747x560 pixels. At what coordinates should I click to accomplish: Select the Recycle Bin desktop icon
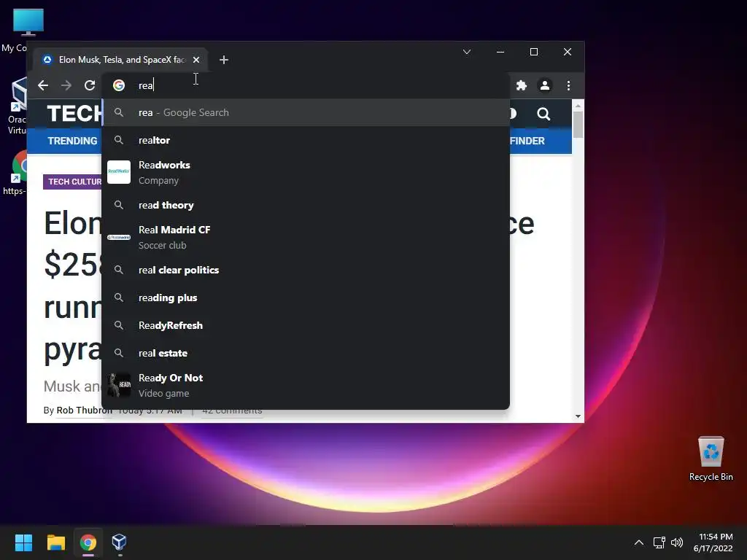tap(711, 458)
